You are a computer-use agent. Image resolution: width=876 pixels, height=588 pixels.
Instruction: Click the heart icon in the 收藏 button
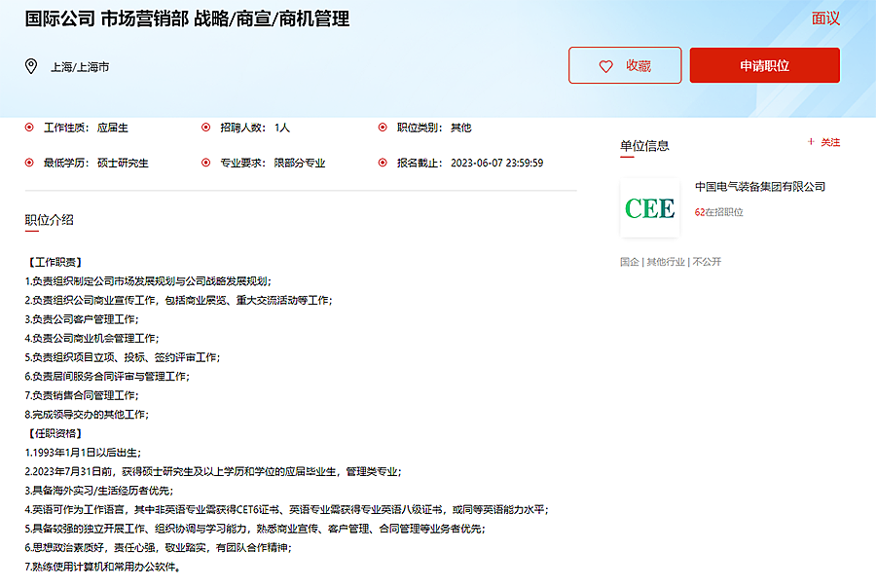point(605,66)
